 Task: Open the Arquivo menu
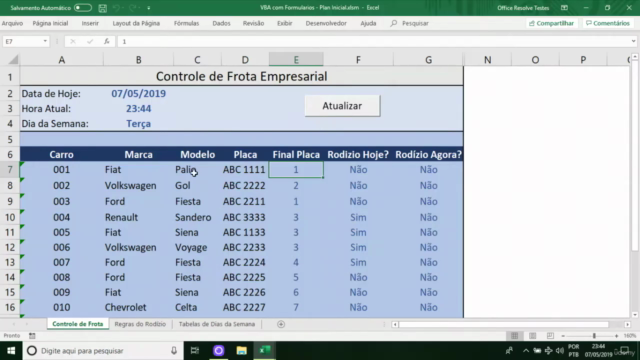pos(12,23)
